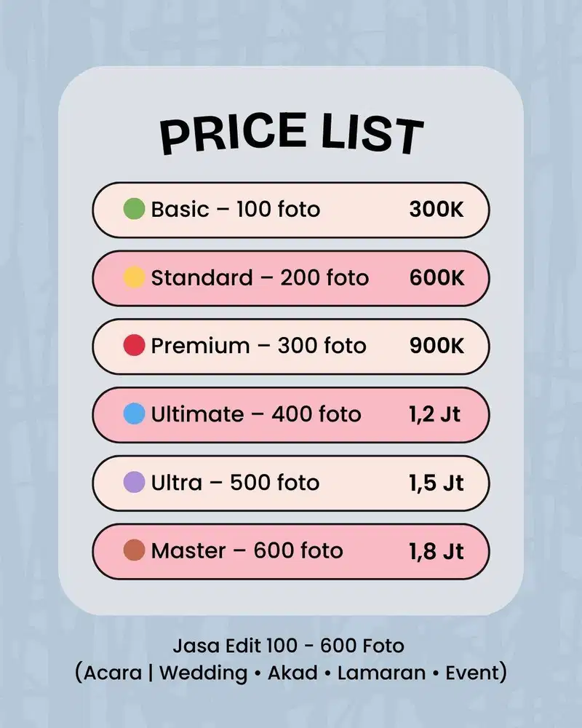Click the 1,2 Jt price
582x728 pixels.
pyautogui.click(x=435, y=414)
